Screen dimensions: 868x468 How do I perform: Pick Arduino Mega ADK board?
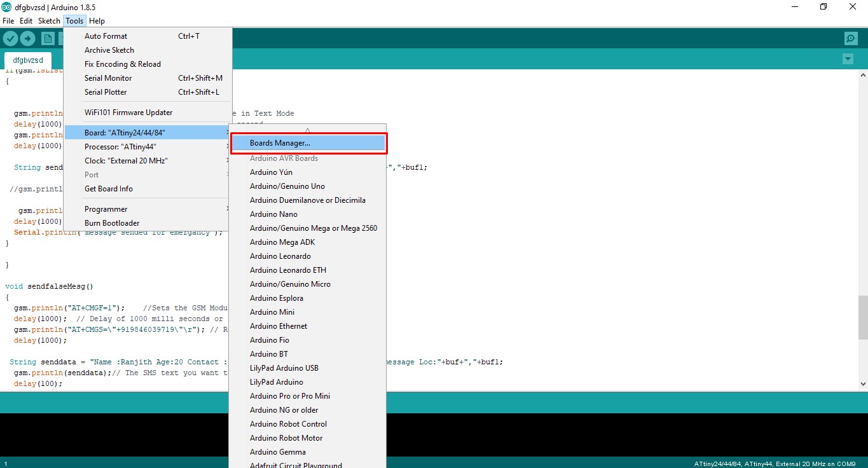pyautogui.click(x=308, y=242)
